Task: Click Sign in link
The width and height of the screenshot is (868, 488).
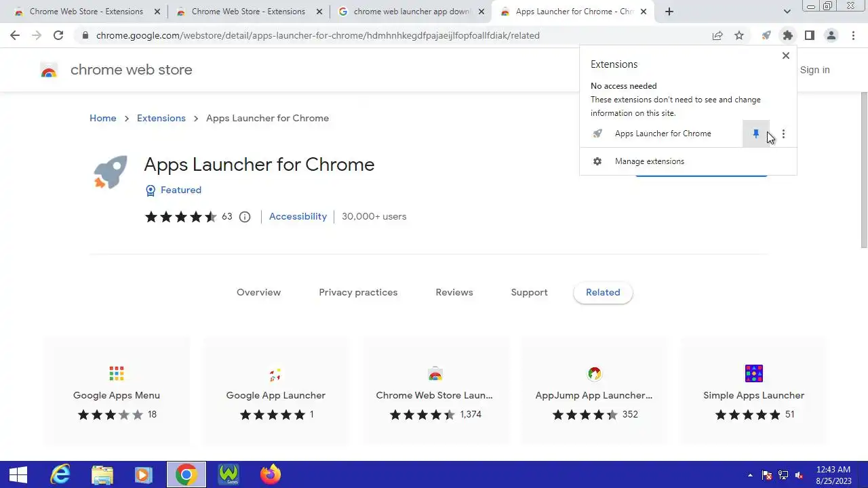Action: click(814, 70)
